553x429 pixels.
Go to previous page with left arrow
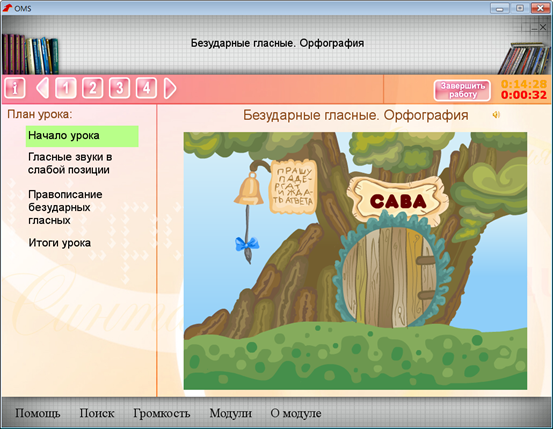[42, 88]
